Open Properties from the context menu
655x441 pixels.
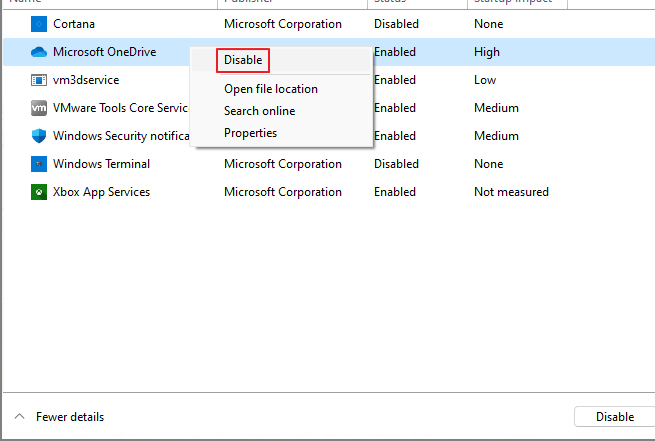point(250,133)
